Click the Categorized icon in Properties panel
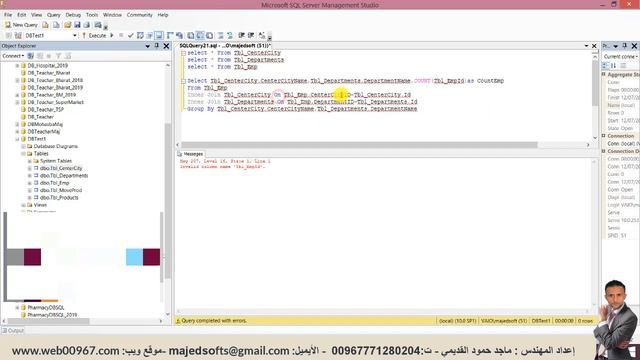This screenshot has width=640, height=360. [x=605, y=66]
